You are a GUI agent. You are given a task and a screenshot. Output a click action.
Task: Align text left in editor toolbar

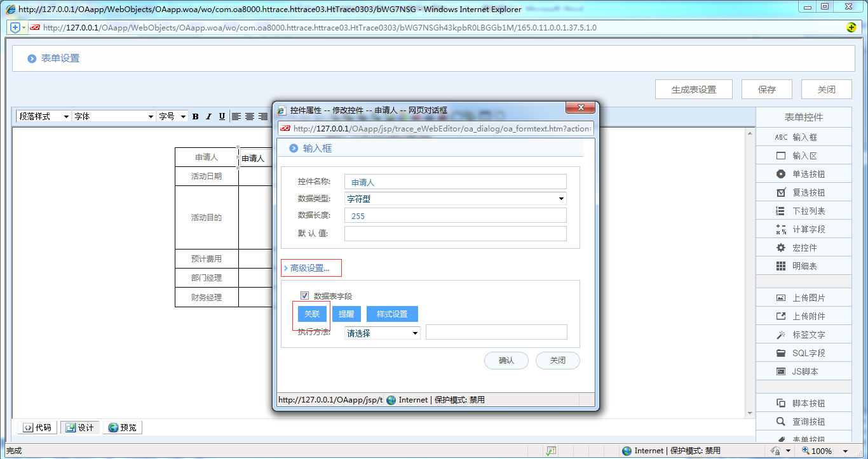pos(236,116)
